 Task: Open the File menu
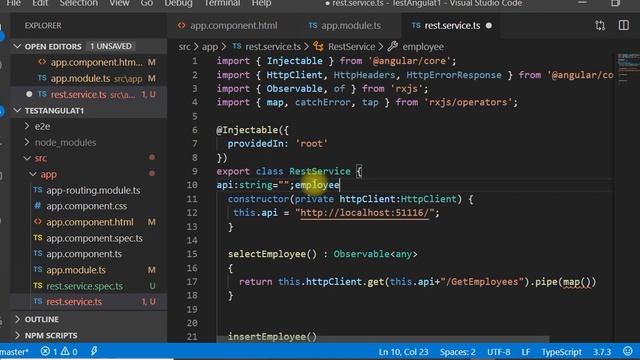tap(13, 3)
